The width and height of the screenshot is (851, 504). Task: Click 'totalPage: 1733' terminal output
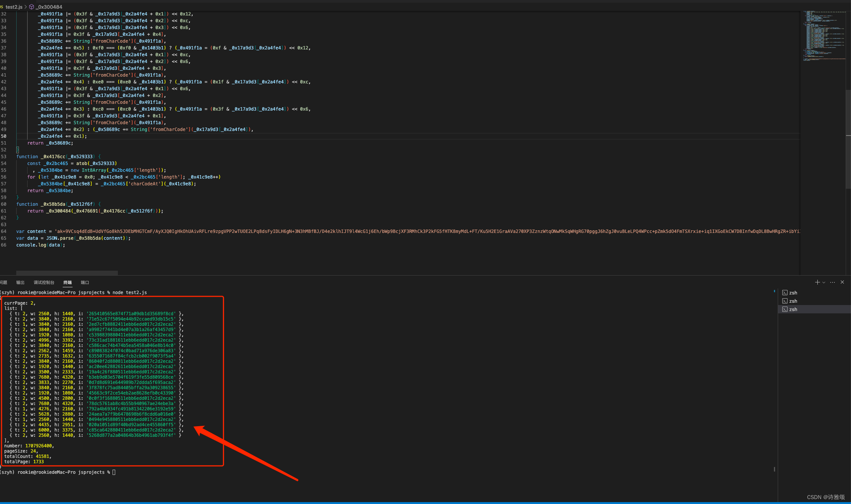click(24, 462)
